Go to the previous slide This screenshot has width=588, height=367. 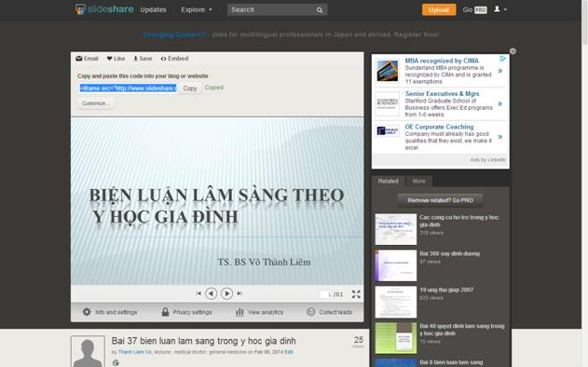pos(212,293)
